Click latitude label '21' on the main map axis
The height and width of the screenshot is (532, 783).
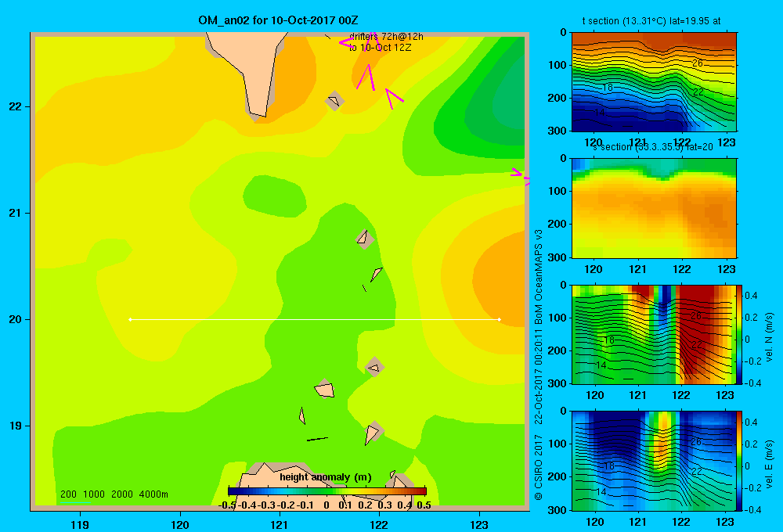16,213
